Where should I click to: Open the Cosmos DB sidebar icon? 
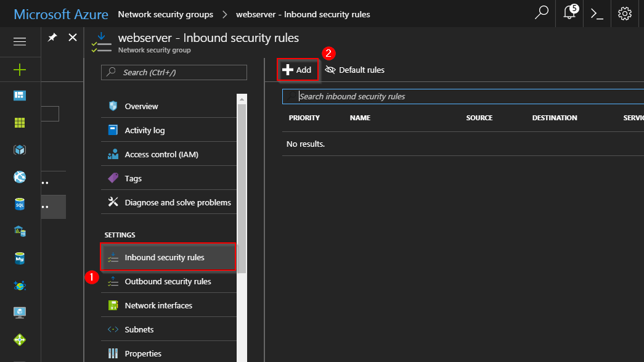[20, 286]
